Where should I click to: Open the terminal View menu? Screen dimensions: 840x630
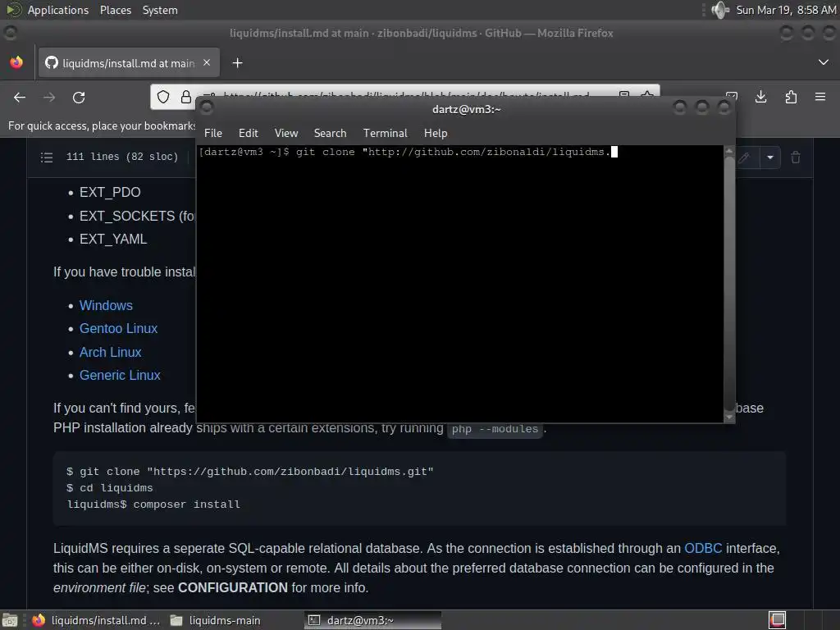point(286,133)
